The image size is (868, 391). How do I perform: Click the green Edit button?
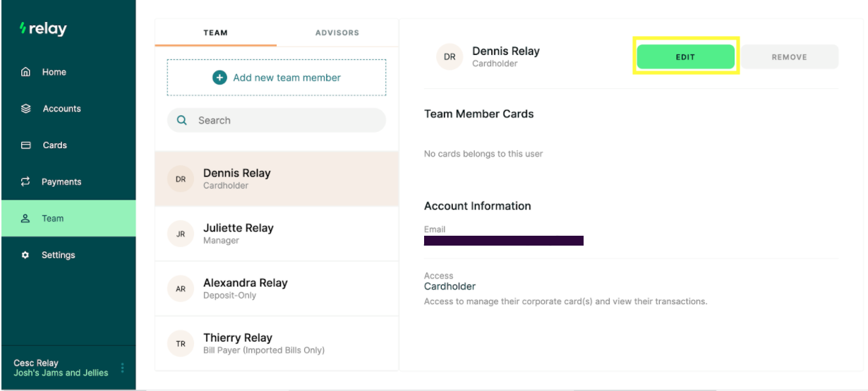click(686, 57)
